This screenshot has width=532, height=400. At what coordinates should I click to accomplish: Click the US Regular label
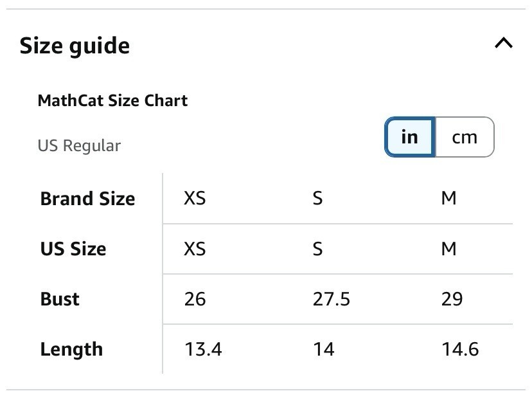[79, 146]
